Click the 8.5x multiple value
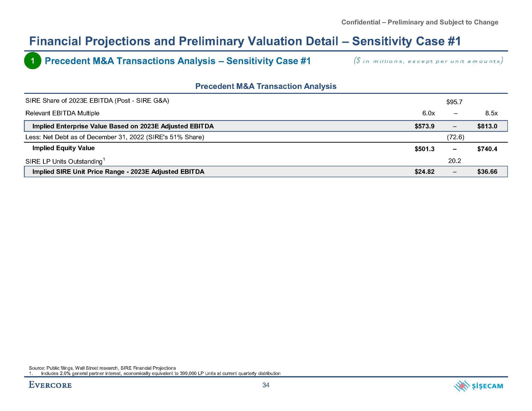 491,113
